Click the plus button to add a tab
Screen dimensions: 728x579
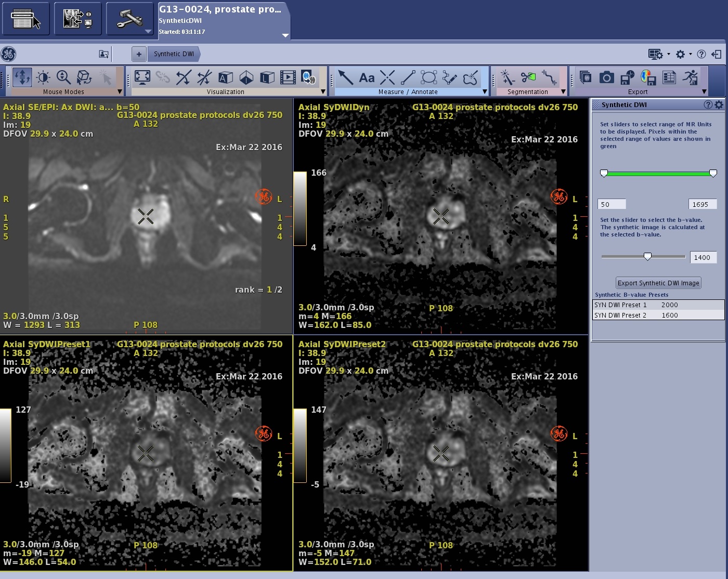[x=139, y=54]
